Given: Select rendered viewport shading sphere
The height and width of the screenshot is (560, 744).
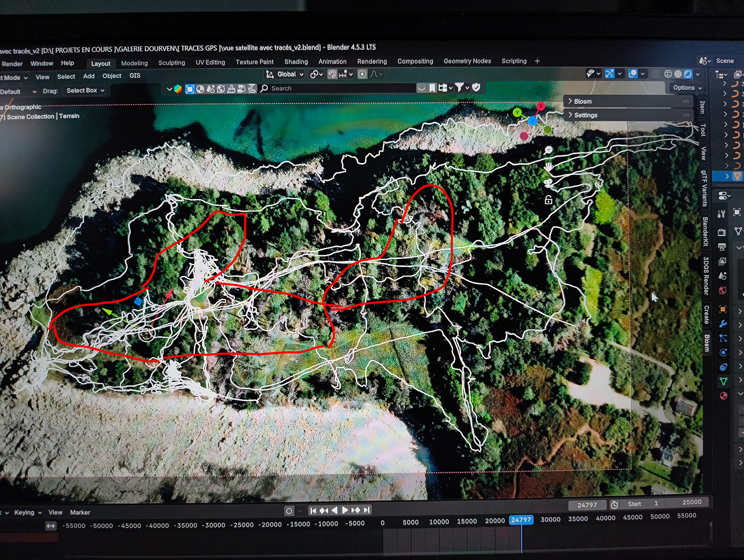Looking at the screenshot, I should 688,74.
